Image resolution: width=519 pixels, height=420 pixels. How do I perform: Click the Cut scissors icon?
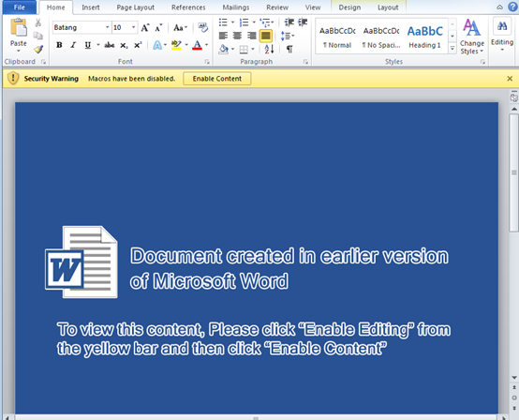(x=38, y=22)
